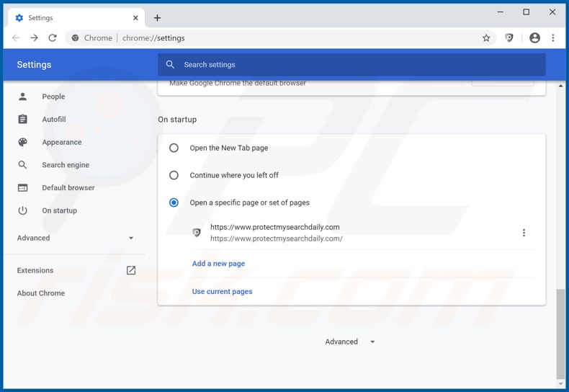The width and height of the screenshot is (569, 392).
Task: Open more actions for protectmysearchdaily.com entry
Action: click(x=524, y=233)
